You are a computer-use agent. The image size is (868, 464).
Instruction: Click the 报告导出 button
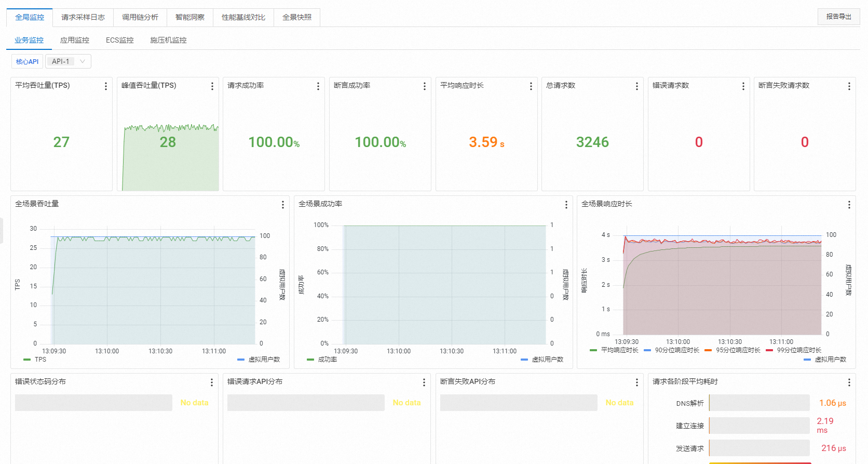(839, 17)
